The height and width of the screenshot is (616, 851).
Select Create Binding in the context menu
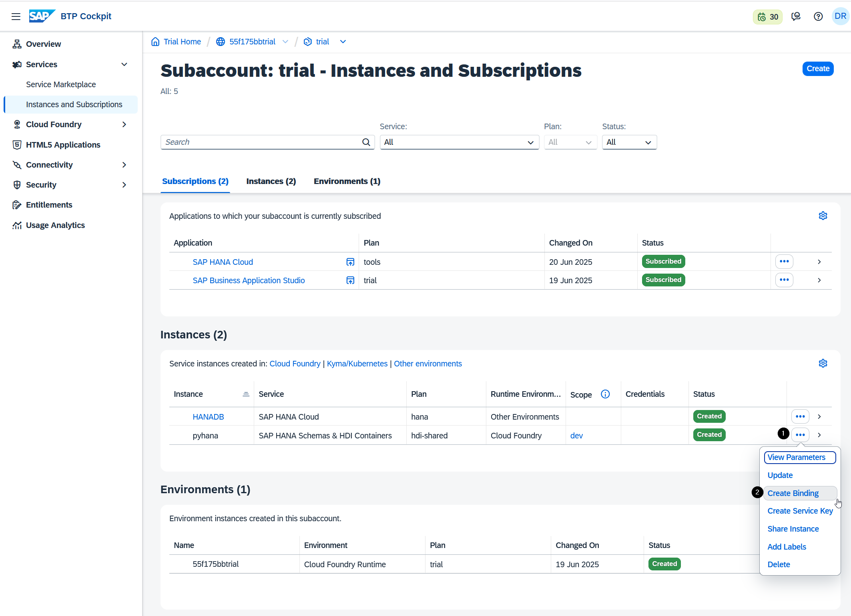tap(800, 493)
